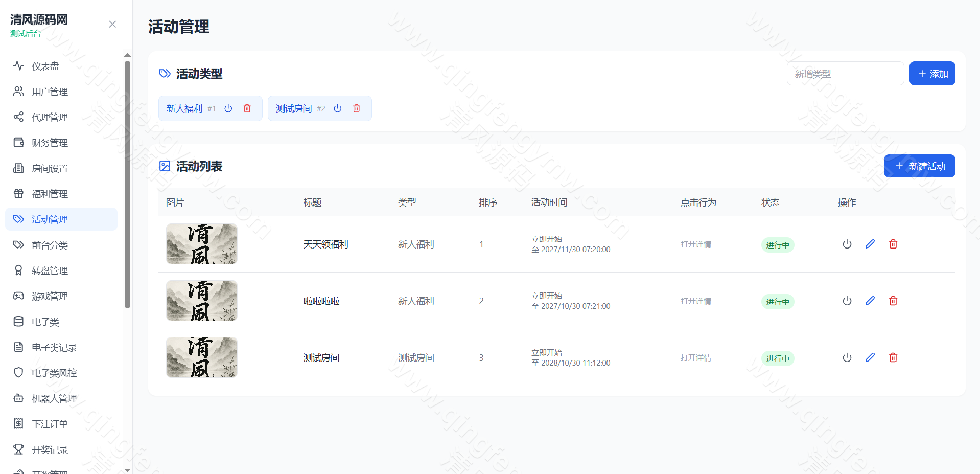This screenshot has height=474, width=980.
Task: Edit the 测试房间 activity row
Action: tap(870, 357)
